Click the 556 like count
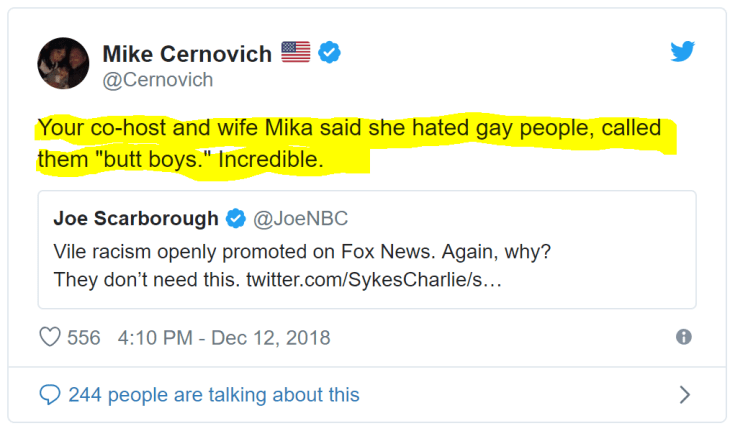735x431 pixels. (x=84, y=337)
